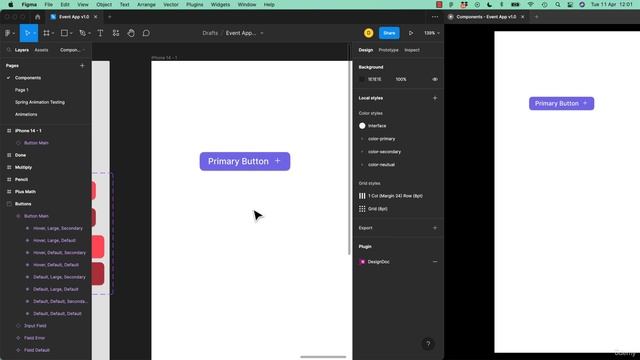640x360 pixels.
Task: Click the Share button
Action: (x=389, y=33)
